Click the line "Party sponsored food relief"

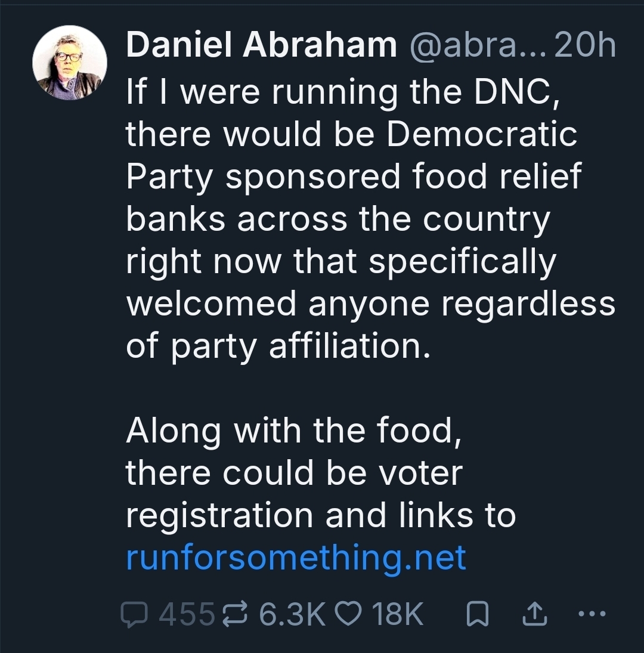[x=353, y=177]
